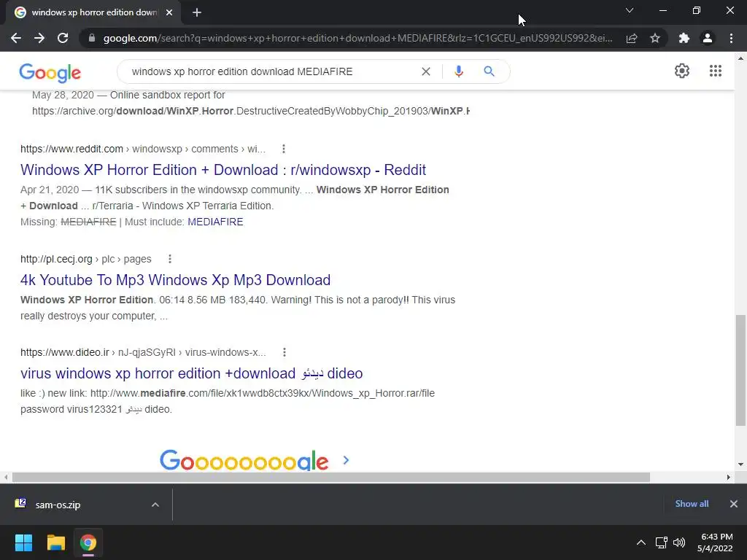This screenshot has height=560, width=747.
Task: Click the Must include MEDIAFIRE link
Action: (x=215, y=222)
